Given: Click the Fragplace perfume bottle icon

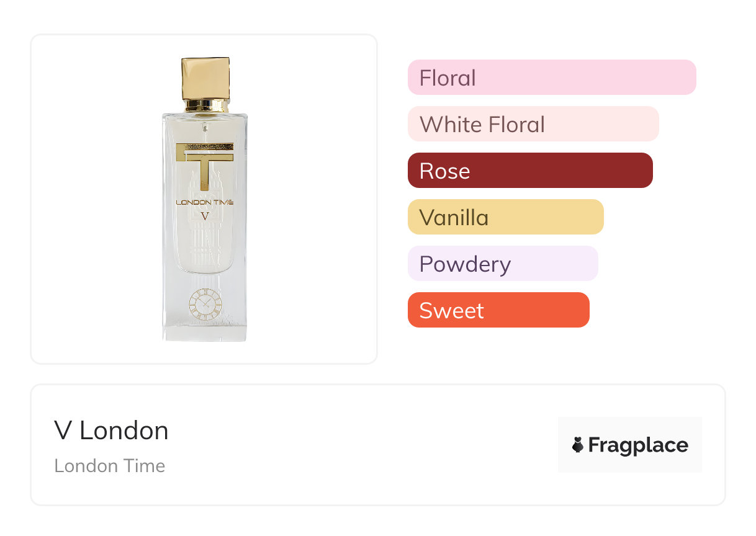Looking at the screenshot, I should pos(578,445).
